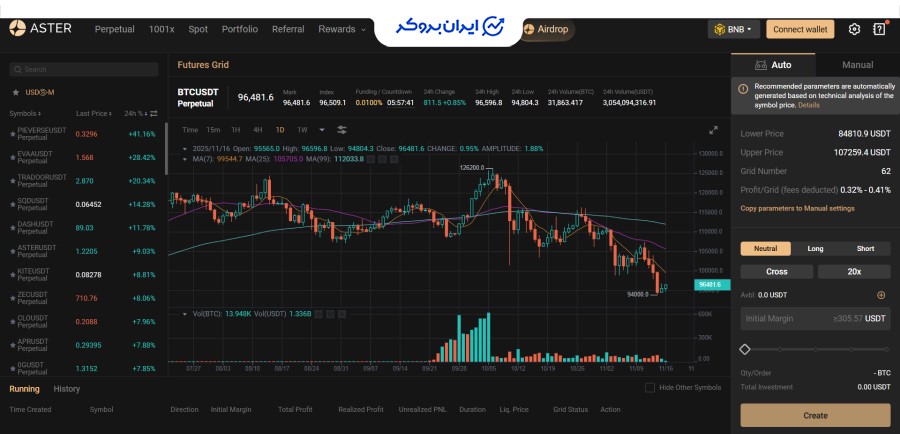Viewport: 900px width, 434px height.
Task: Switch to the History tab
Action: pos(67,389)
